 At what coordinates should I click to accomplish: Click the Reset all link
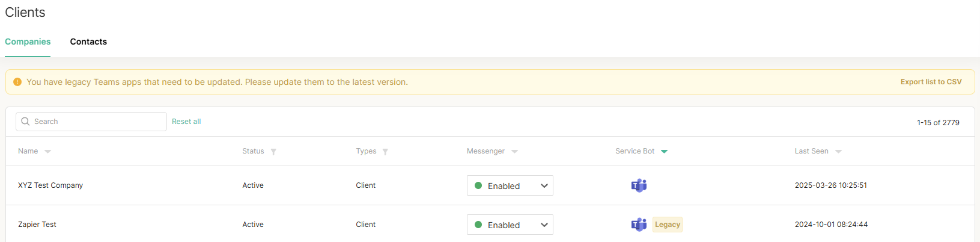click(186, 122)
